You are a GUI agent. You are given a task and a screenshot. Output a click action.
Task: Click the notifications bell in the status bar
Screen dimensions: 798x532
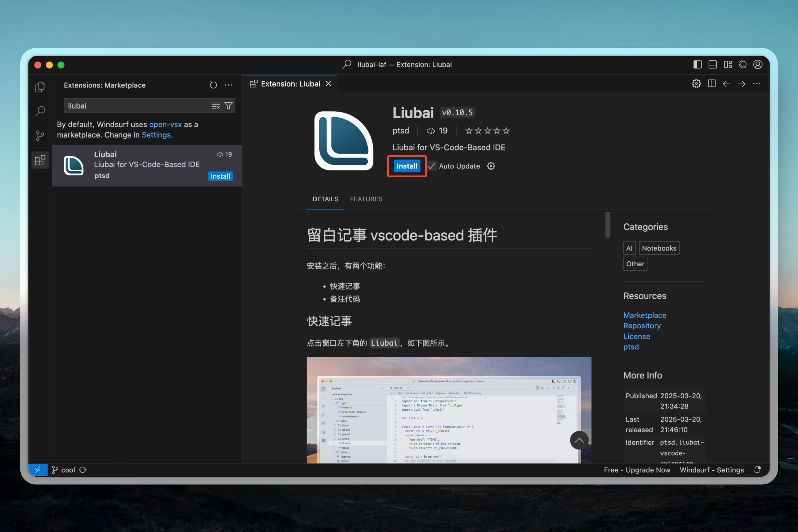click(757, 470)
